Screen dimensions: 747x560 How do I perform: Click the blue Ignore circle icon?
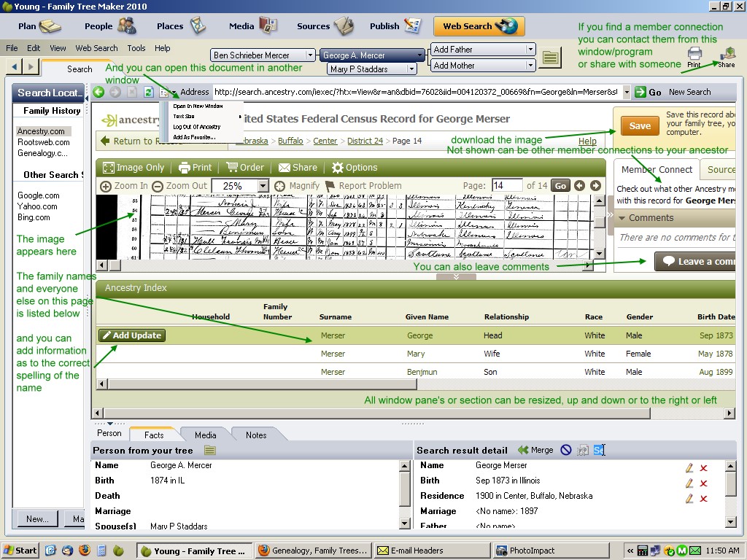(x=566, y=450)
